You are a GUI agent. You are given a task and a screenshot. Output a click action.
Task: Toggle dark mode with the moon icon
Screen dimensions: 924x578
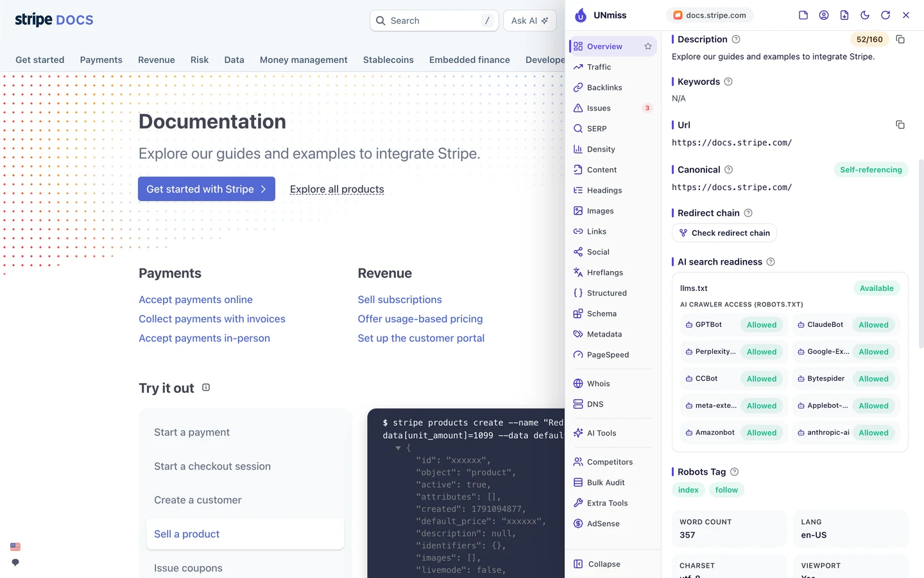pos(865,15)
